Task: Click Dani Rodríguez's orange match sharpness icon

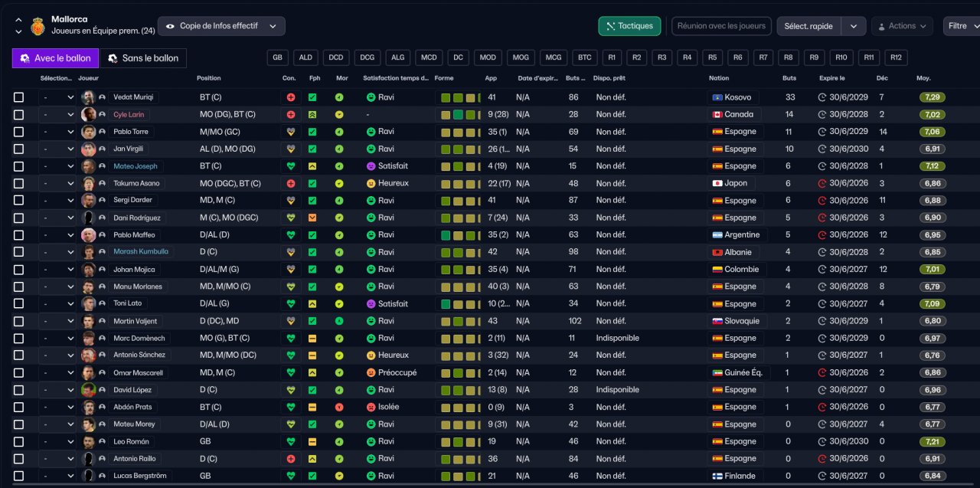Action: tap(312, 218)
